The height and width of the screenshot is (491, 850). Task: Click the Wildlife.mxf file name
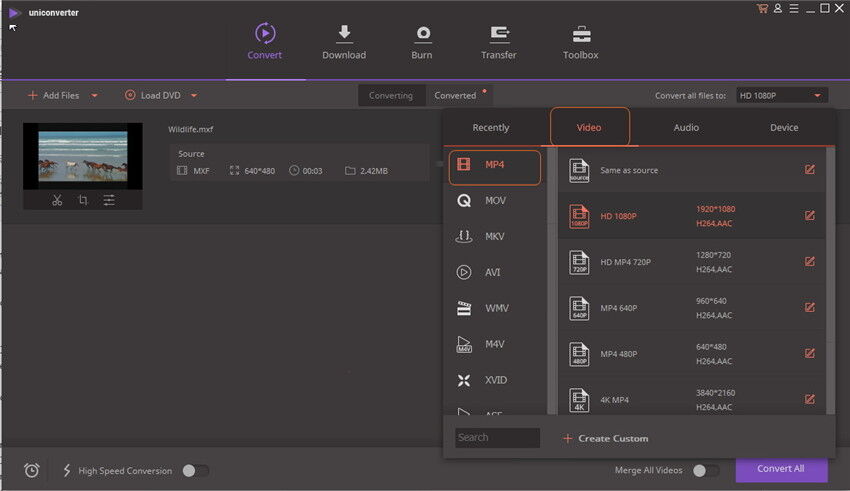click(190, 130)
